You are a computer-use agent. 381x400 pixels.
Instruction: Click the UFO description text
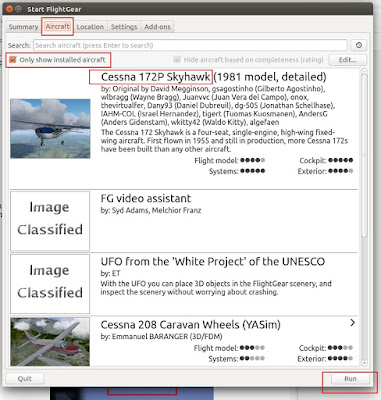216,288
